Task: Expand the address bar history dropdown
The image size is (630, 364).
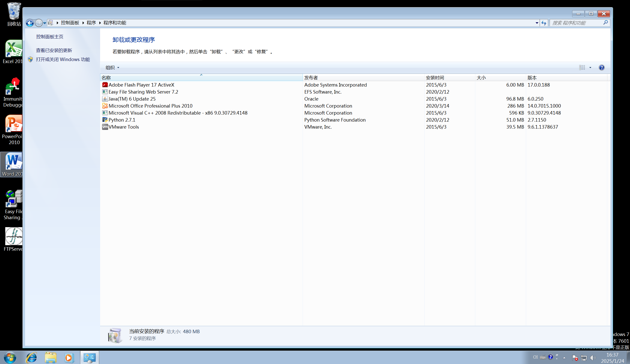Action: click(x=537, y=23)
